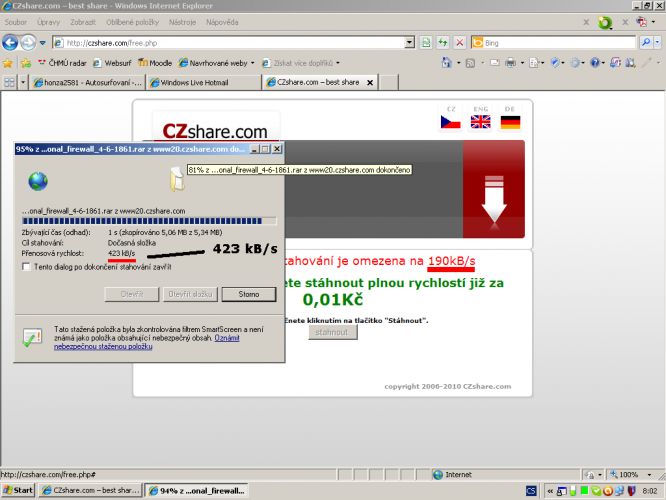Screen dimensions: 666x500
Task: Open the Websurf favorite link
Action: click(112, 63)
